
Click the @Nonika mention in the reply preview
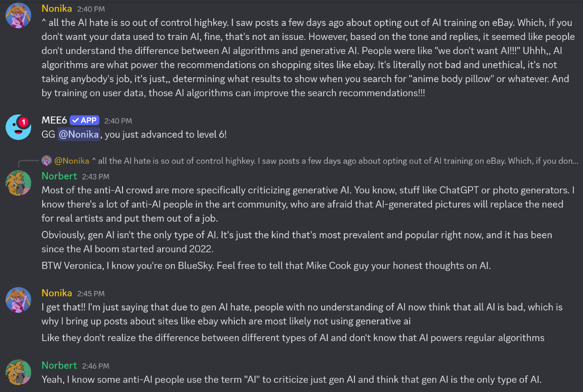(x=72, y=161)
